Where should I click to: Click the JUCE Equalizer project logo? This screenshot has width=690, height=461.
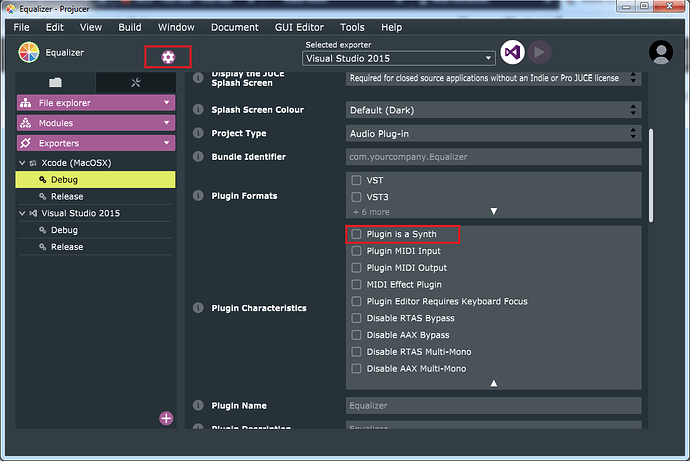[x=29, y=52]
